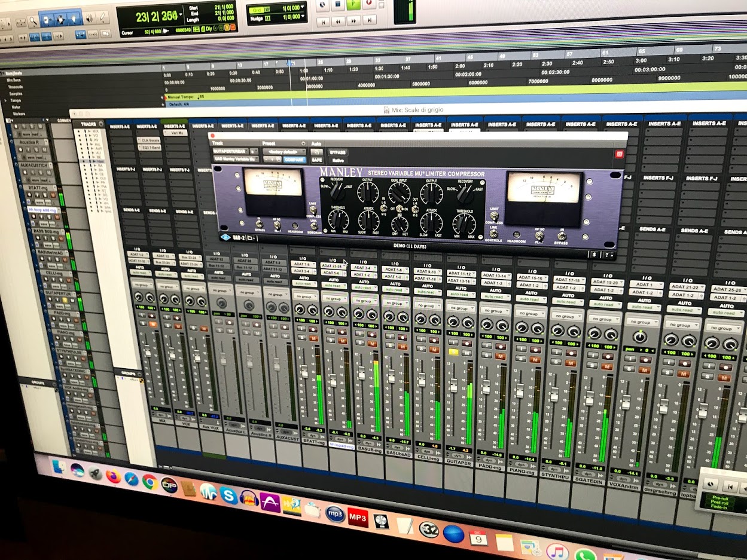The height and width of the screenshot is (560, 747).
Task: Click the left channel Threshold knob
Action: (x=338, y=221)
